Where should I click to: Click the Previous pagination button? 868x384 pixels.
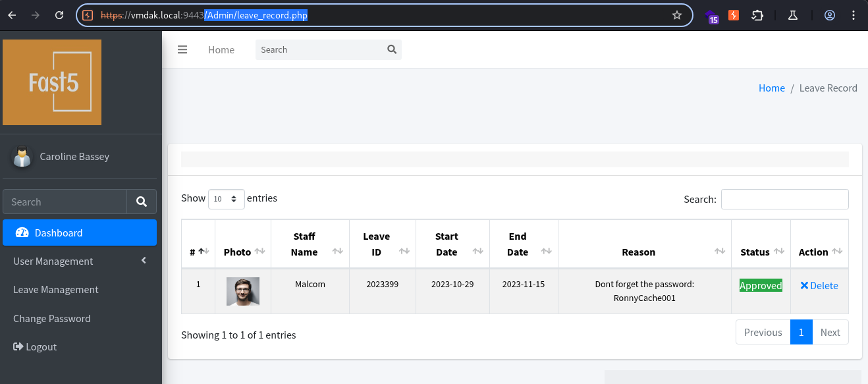pos(763,332)
